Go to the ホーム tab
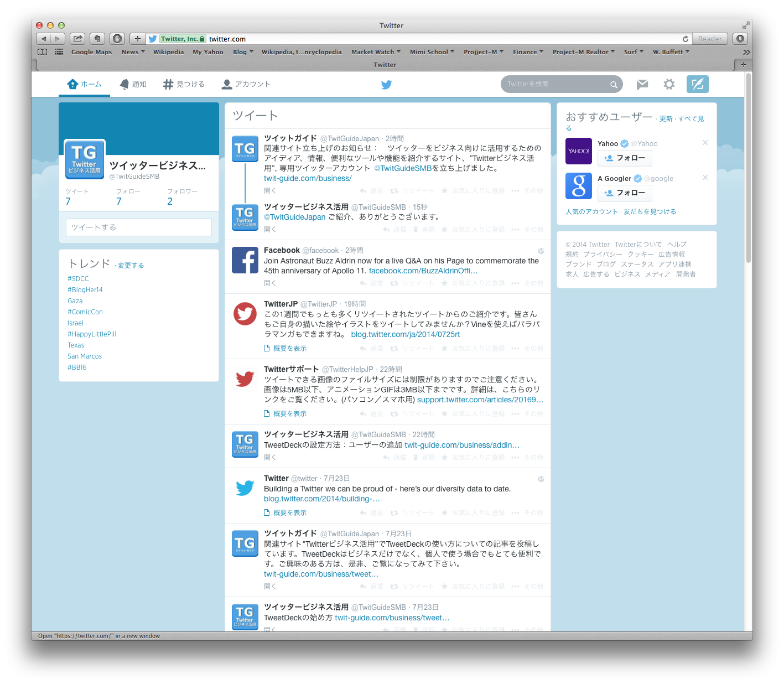784x684 pixels. pyautogui.click(x=84, y=84)
